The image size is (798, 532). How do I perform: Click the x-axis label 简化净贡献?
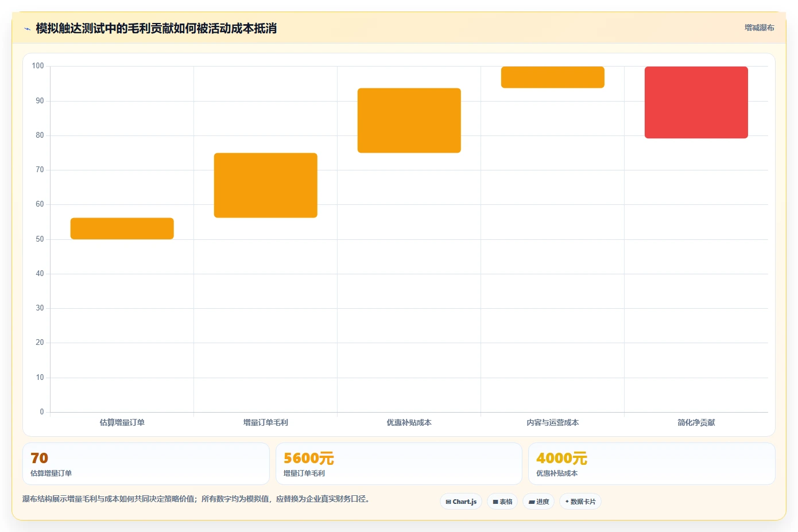pos(696,422)
